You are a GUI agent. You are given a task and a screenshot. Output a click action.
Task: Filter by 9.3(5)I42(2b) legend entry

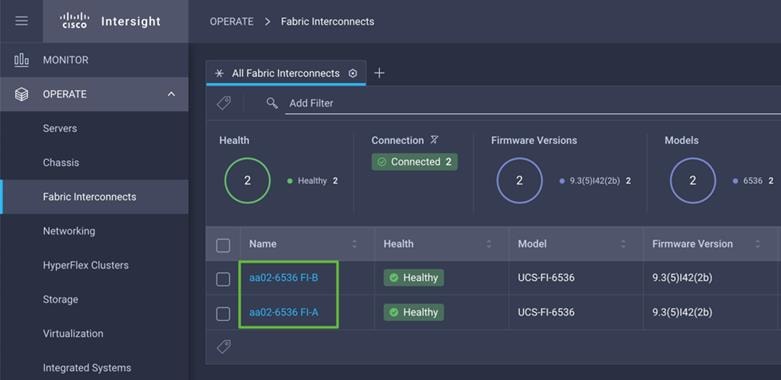tap(595, 181)
